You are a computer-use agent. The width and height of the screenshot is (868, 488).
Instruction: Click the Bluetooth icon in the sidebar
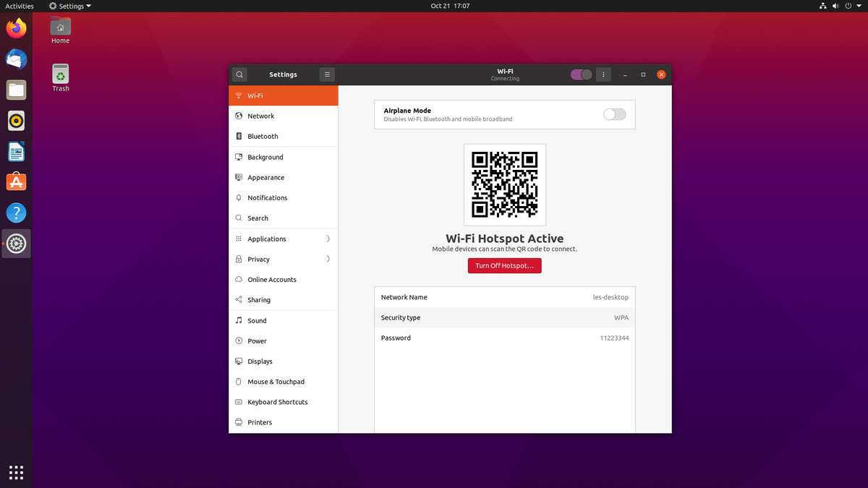coord(239,136)
